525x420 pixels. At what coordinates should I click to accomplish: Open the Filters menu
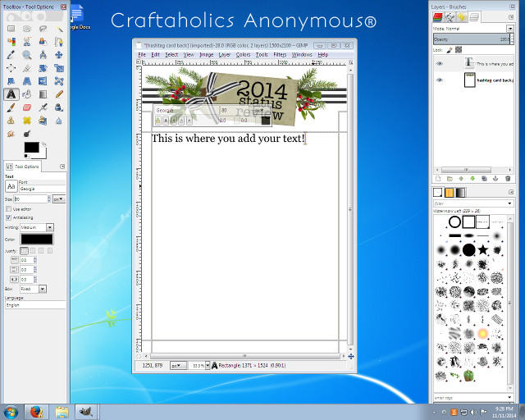tap(280, 55)
